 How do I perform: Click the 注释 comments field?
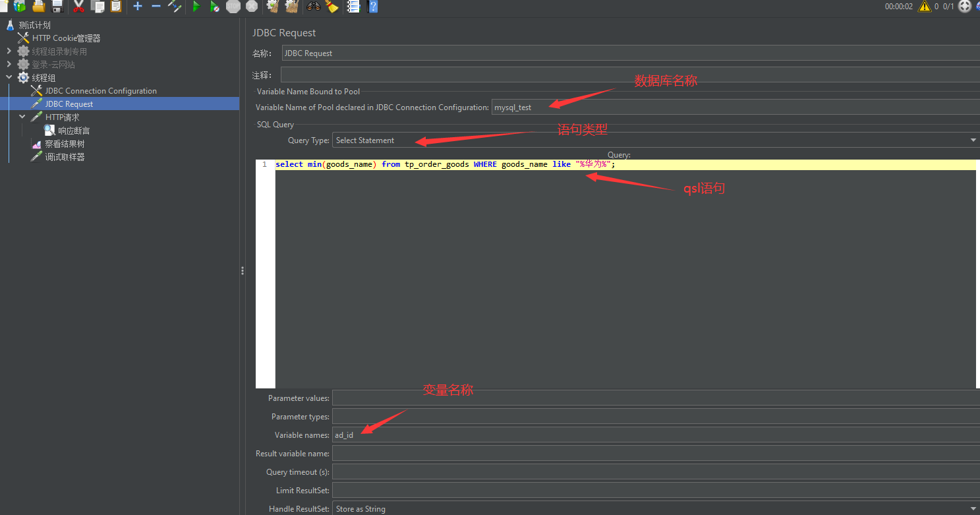coord(630,75)
